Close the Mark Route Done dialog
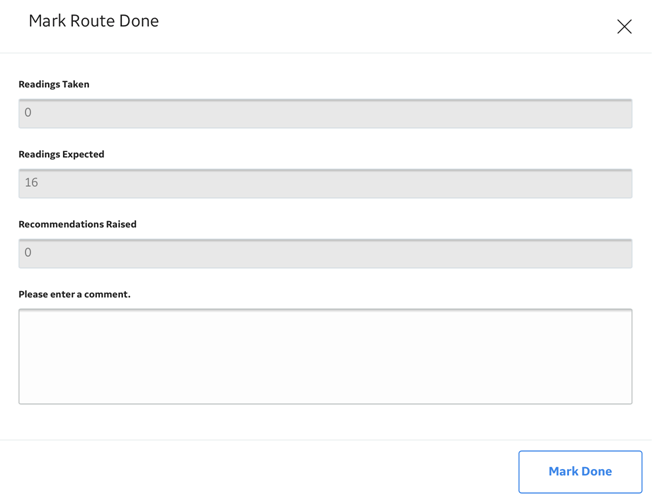Viewport: 652px width, 502px height. pos(624,27)
